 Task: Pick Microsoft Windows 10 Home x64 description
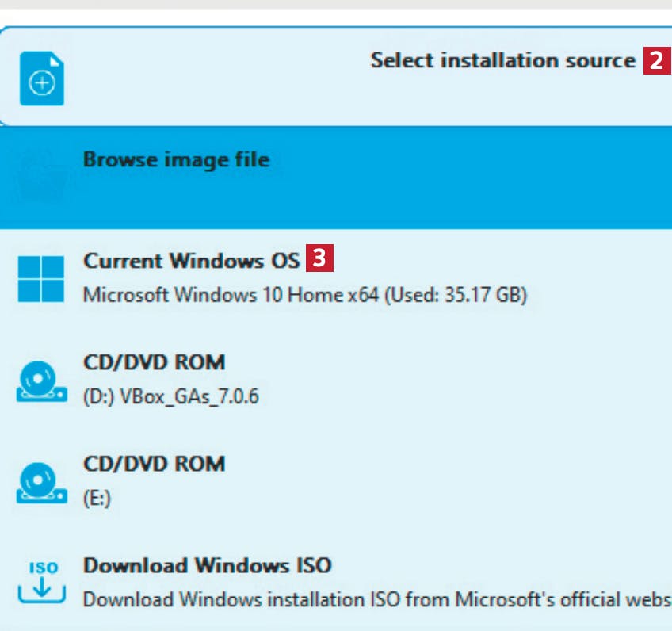[305, 295]
